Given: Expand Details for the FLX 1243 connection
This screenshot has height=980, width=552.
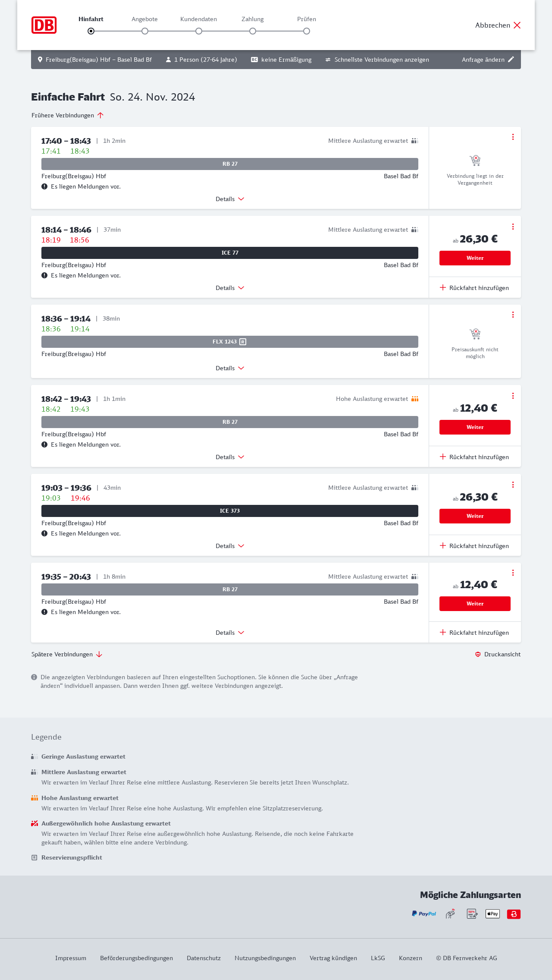Looking at the screenshot, I should tap(230, 368).
